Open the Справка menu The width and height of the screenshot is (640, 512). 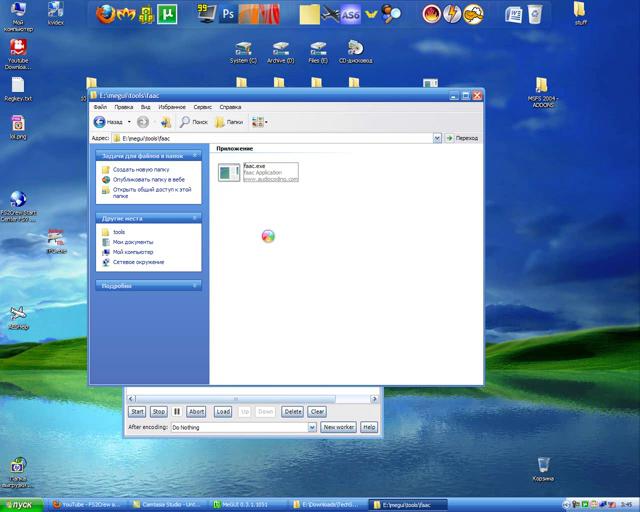point(230,107)
